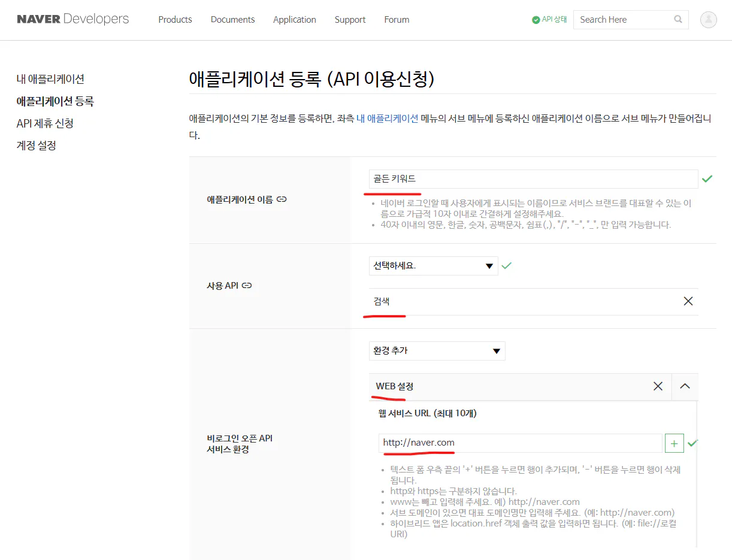This screenshot has width=732, height=560.
Task: Select 애플리케이션 등록 in sidebar
Action: [55, 101]
